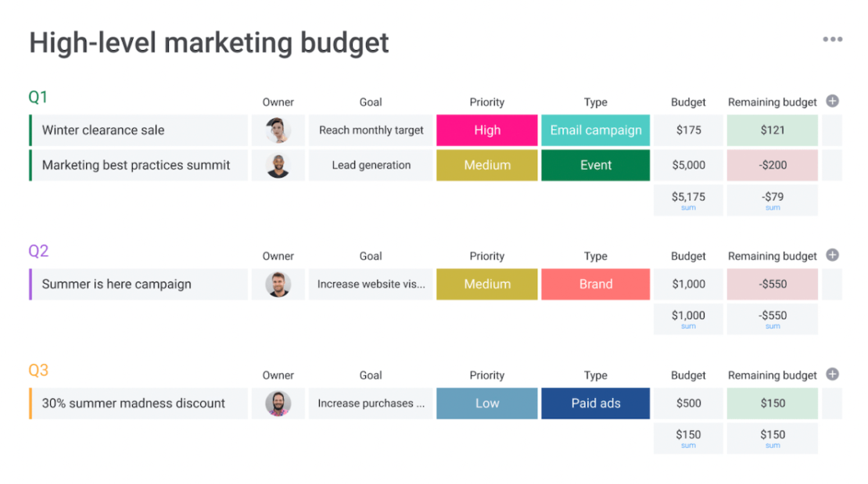
Task: Select the Brand type label
Action: tap(595, 284)
